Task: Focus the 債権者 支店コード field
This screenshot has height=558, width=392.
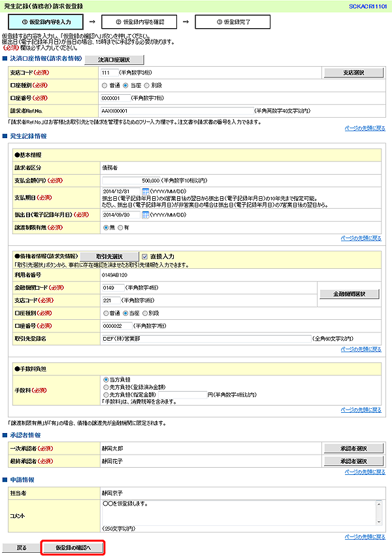Action: [111, 300]
